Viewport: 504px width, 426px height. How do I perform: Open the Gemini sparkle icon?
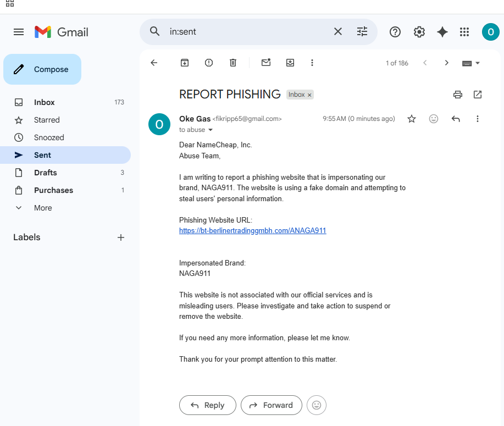point(442,32)
